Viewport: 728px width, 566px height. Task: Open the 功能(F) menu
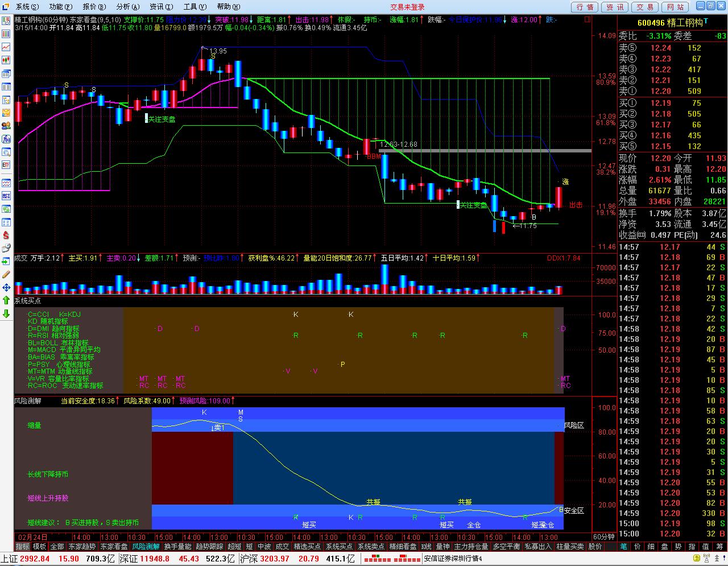61,7
